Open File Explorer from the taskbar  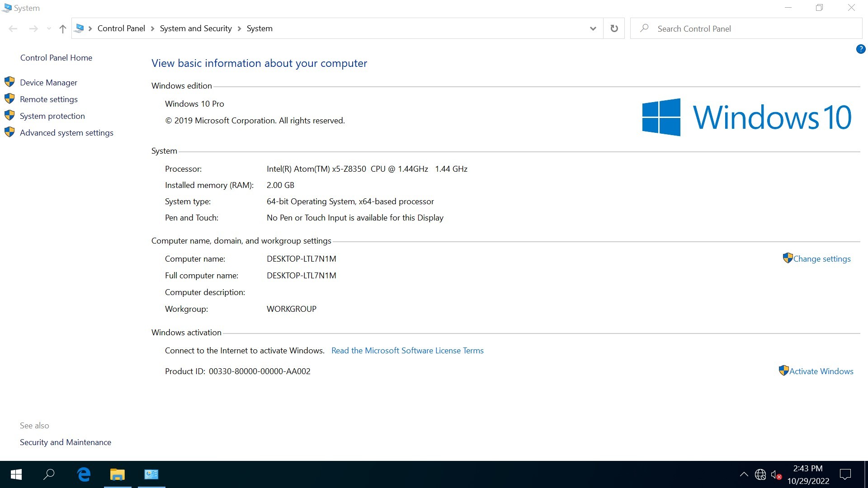(x=117, y=474)
